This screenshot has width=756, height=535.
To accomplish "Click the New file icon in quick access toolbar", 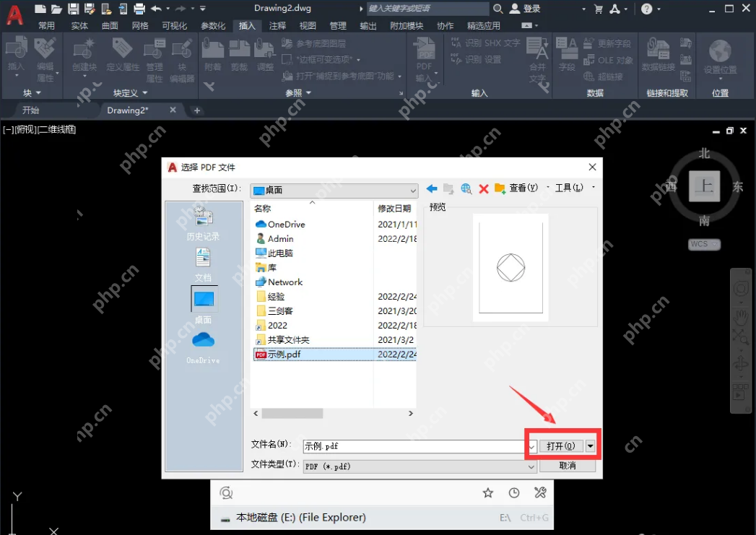I will point(40,8).
